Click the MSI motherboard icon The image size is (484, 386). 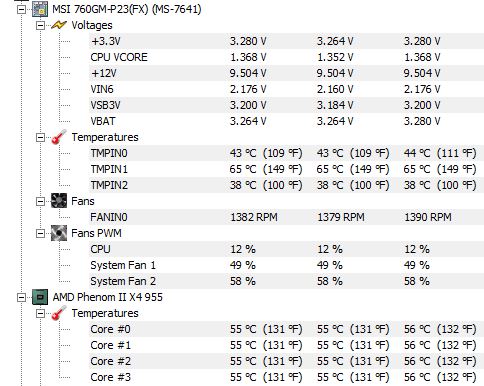[x=40, y=9]
